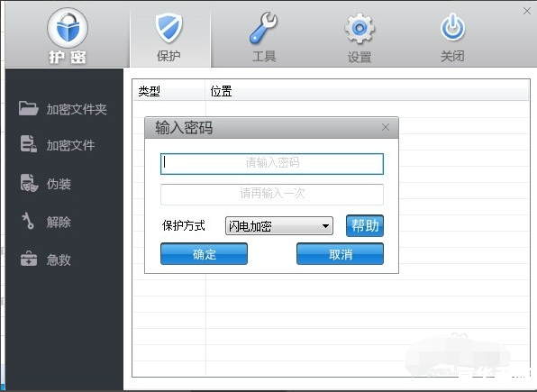Screen dimensions: 537x392
Task: Click the 位置 column header
Action: click(367, 91)
